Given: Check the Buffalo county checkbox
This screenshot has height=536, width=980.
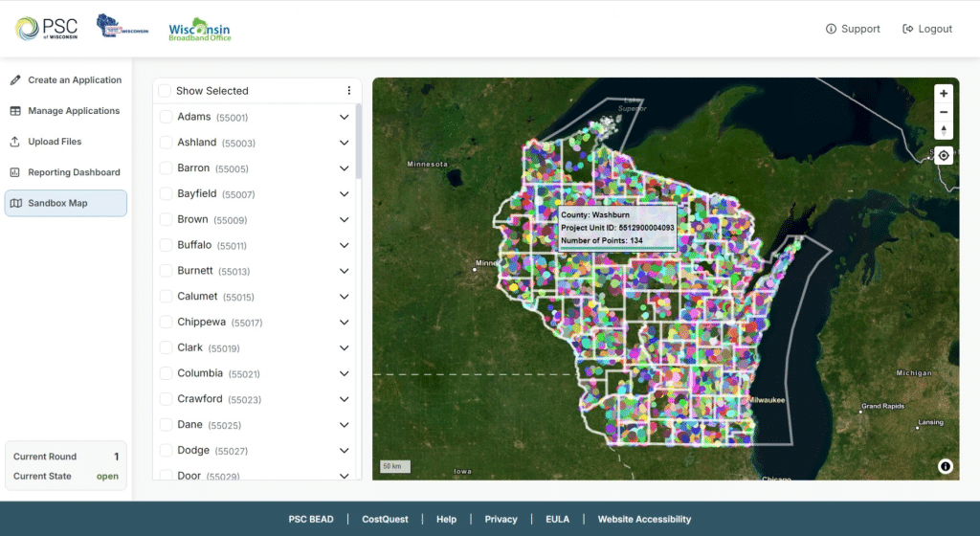Looking at the screenshot, I should coord(166,245).
